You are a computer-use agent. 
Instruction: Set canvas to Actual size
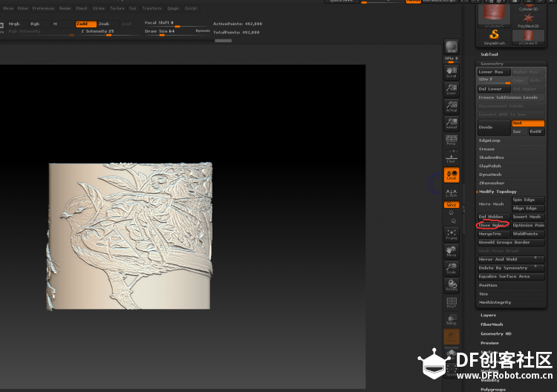[x=452, y=106]
